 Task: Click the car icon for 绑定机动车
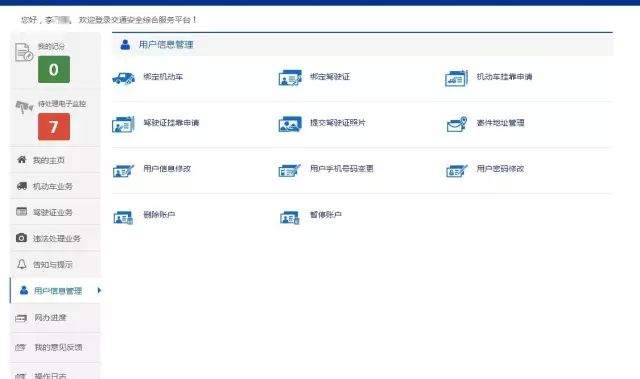tap(123, 78)
